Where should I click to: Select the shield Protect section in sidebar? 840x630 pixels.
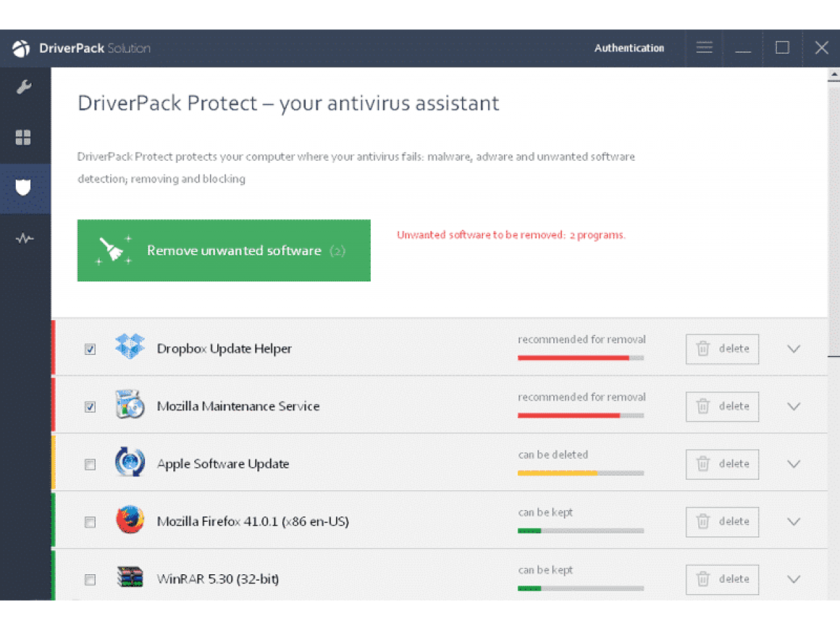(24, 188)
